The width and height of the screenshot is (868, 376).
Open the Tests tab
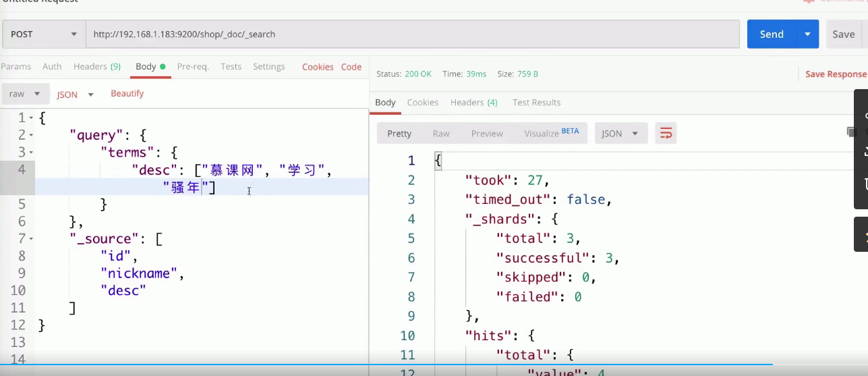[x=231, y=66]
